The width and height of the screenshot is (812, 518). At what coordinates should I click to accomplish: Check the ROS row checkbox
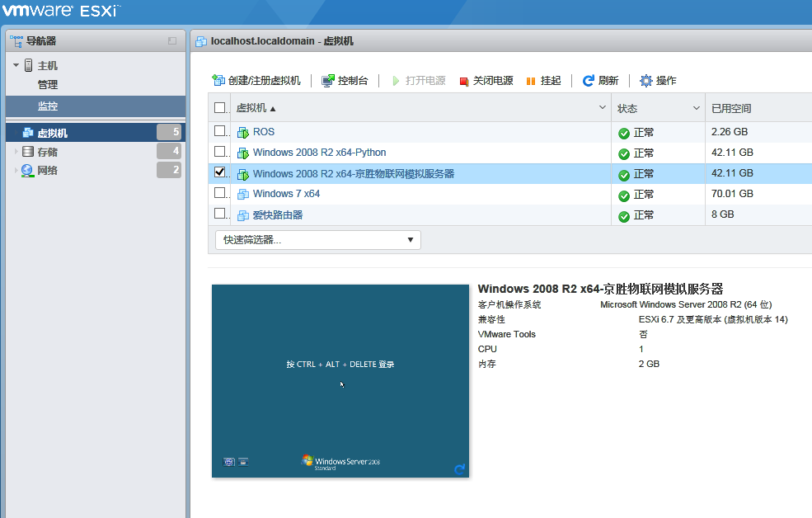(219, 130)
